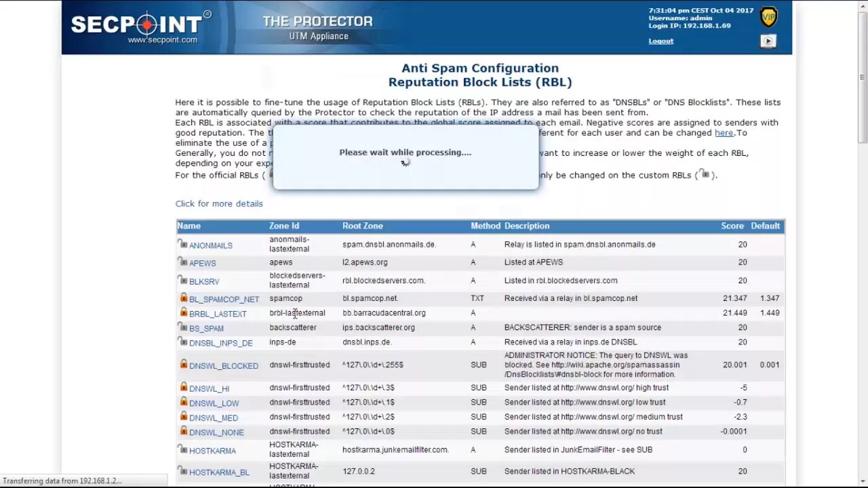
Task: Open the BRBL_LASTEXT entry
Action: [218, 314]
